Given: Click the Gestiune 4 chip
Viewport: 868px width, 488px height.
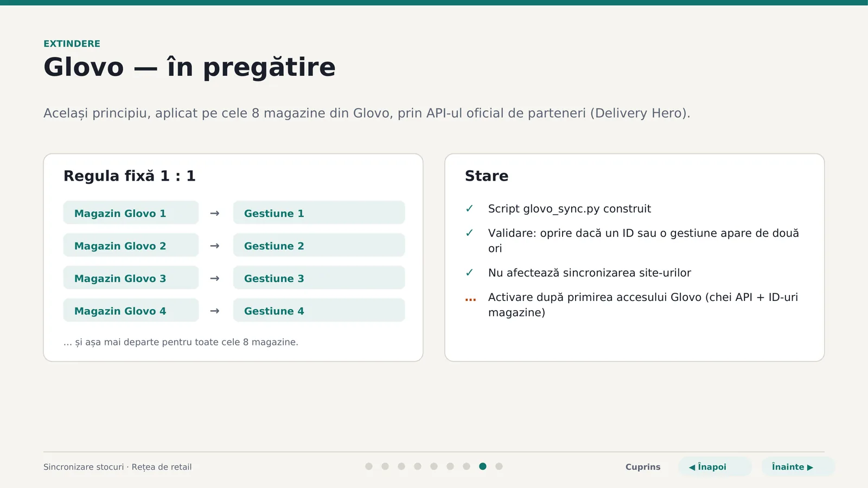Looking at the screenshot, I should pyautogui.click(x=319, y=310).
